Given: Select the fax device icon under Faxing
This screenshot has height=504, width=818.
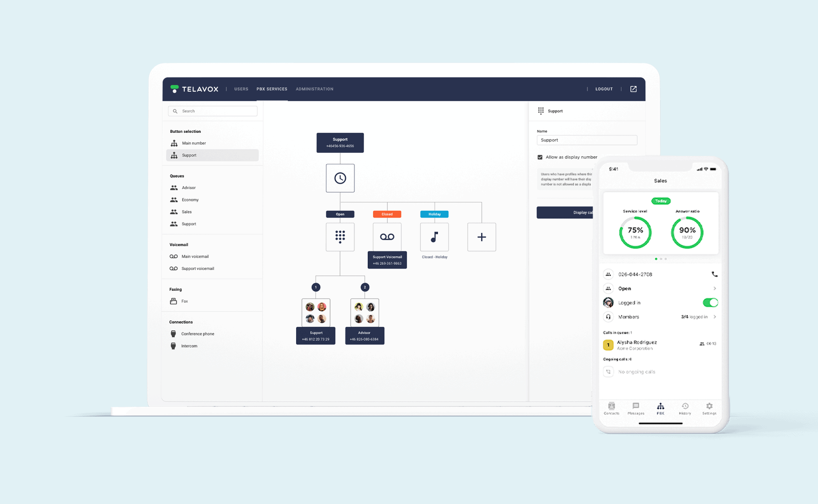Looking at the screenshot, I should (x=173, y=301).
